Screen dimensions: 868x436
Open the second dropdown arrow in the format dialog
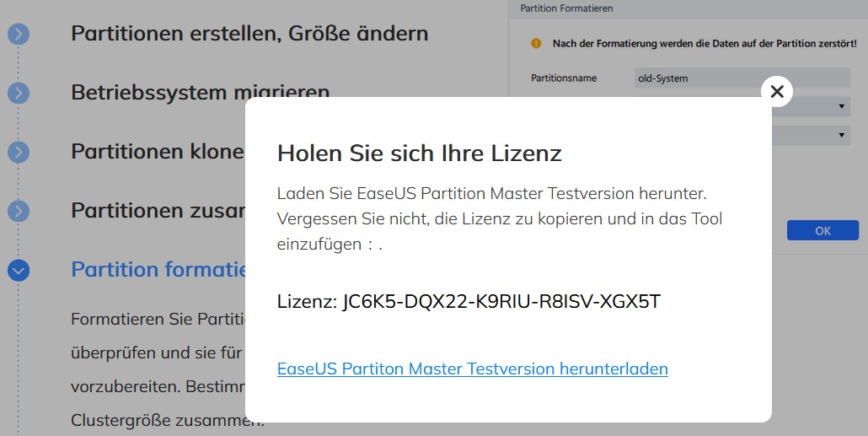(841, 135)
